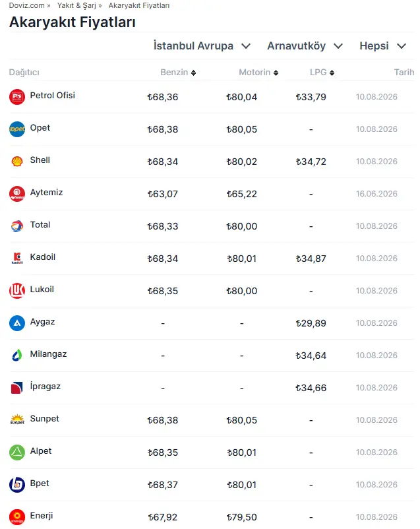
Task: Open Yakıt & Şarj breadcrumb
Action: click(76, 5)
